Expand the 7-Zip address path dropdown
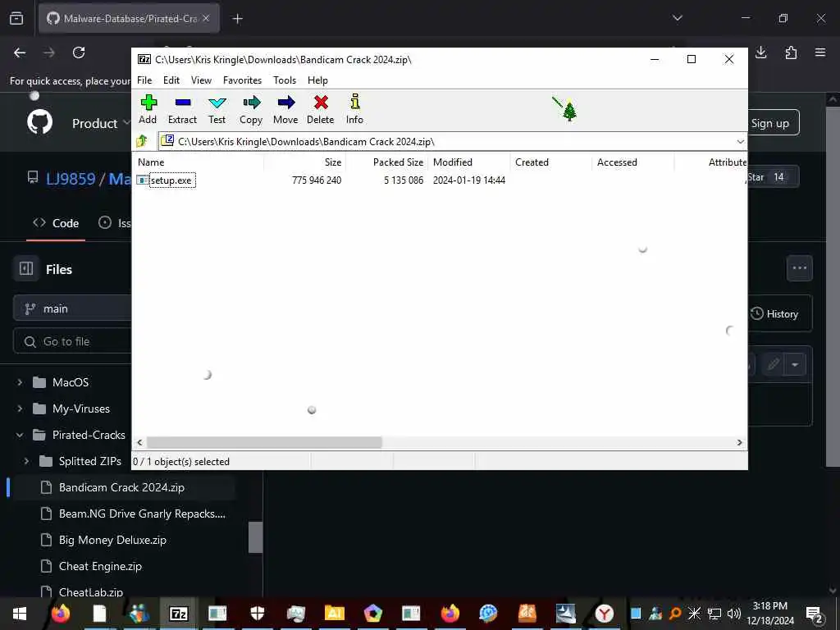This screenshot has height=630, width=840. click(x=741, y=141)
